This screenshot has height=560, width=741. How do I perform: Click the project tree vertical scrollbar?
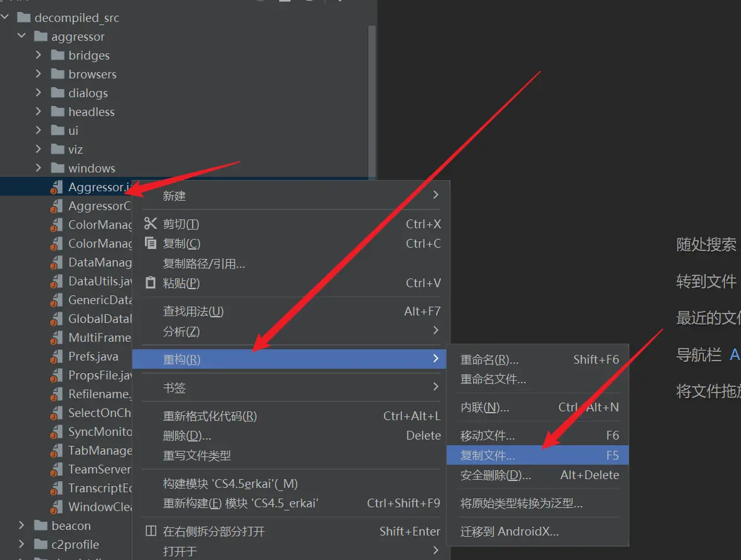(371, 100)
